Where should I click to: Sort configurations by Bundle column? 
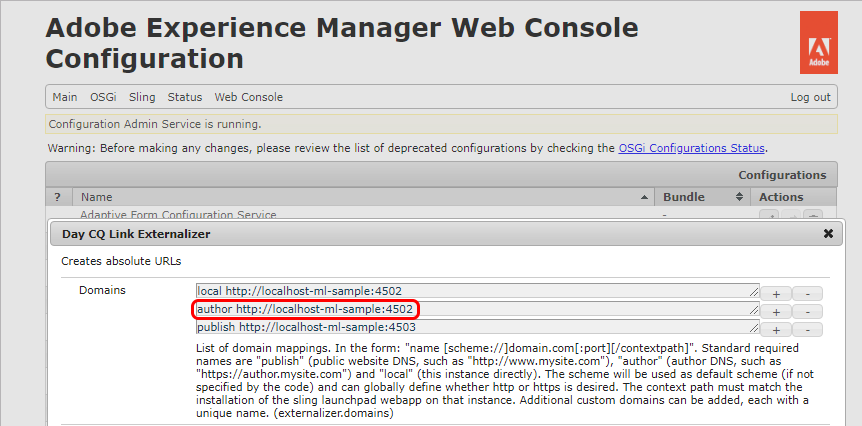point(703,197)
